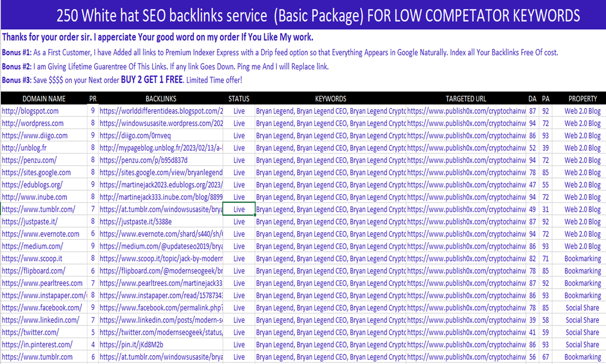The height and width of the screenshot is (364, 606).
Task: Click the medium.com/@updateseo2019 backlink
Action: 161,246
